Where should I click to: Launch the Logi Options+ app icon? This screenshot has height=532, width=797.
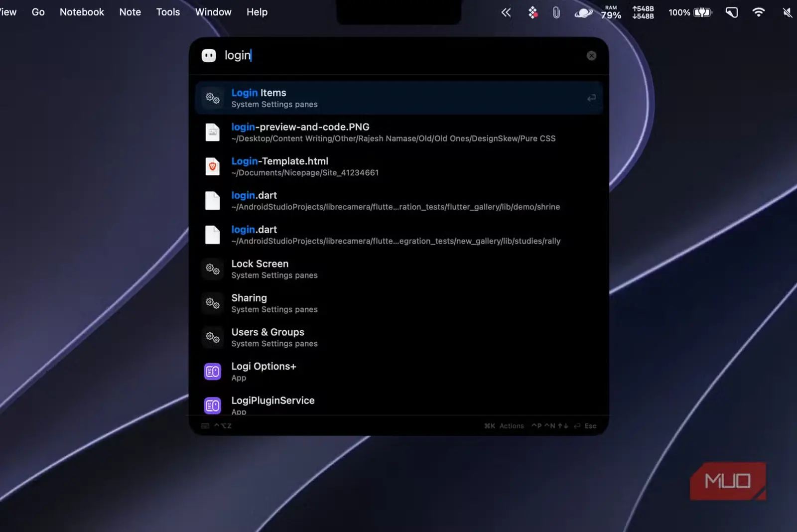click(x=213, y=372)
